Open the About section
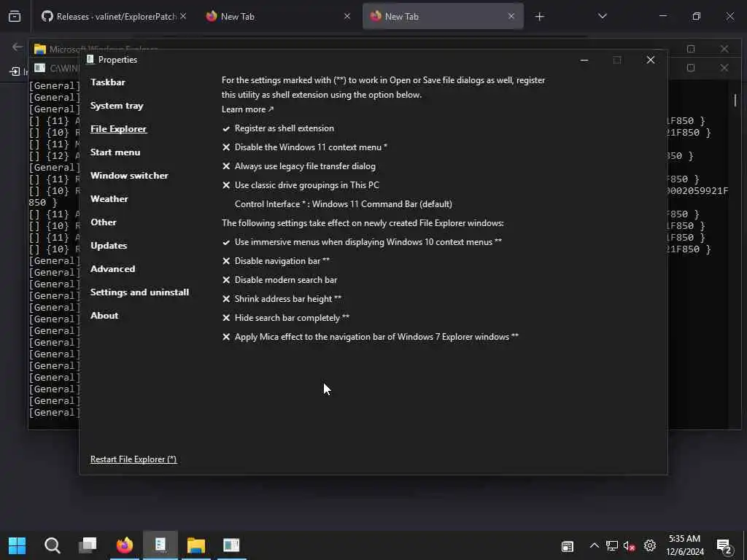Viewport: 747px width, 560px height. 104,316
